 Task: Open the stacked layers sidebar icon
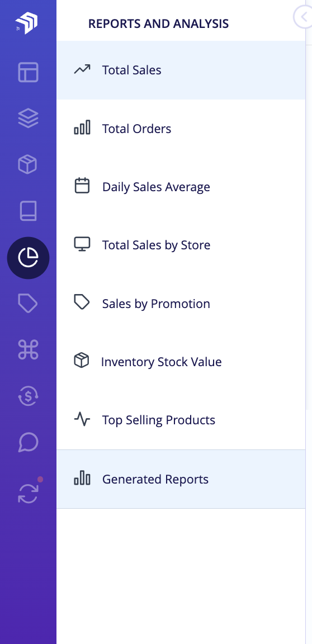[28, 119]
